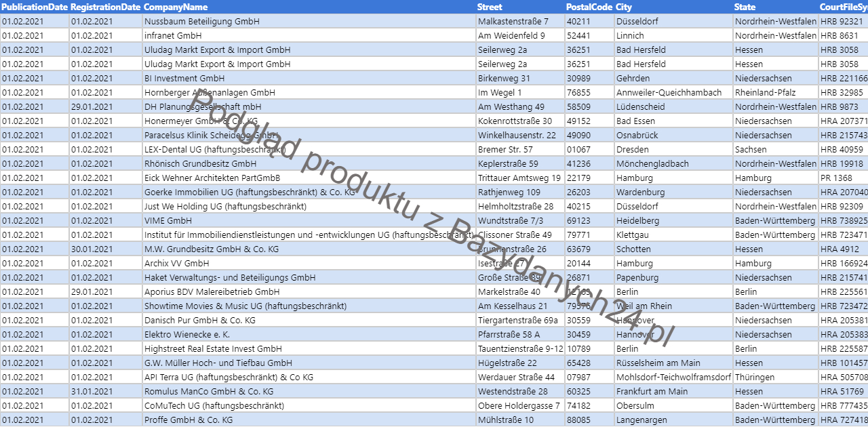Click city cell Langenargen
The image size is (868, 427).
673,420
